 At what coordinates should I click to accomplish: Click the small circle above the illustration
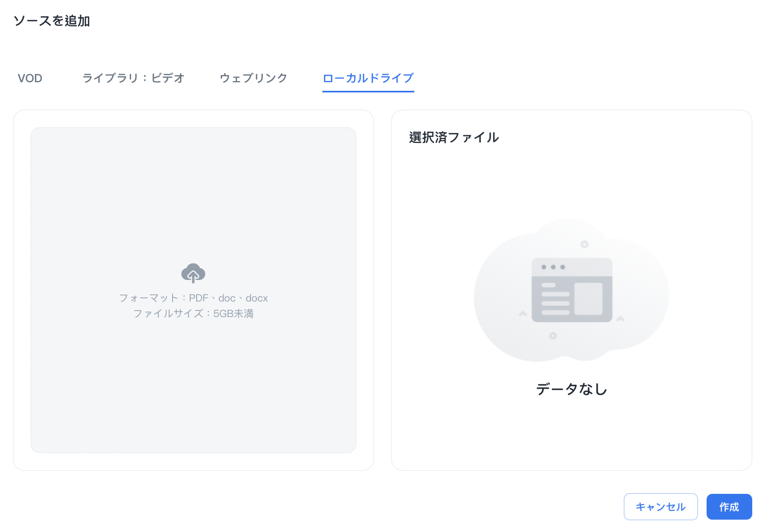click(x=585, y=245)
